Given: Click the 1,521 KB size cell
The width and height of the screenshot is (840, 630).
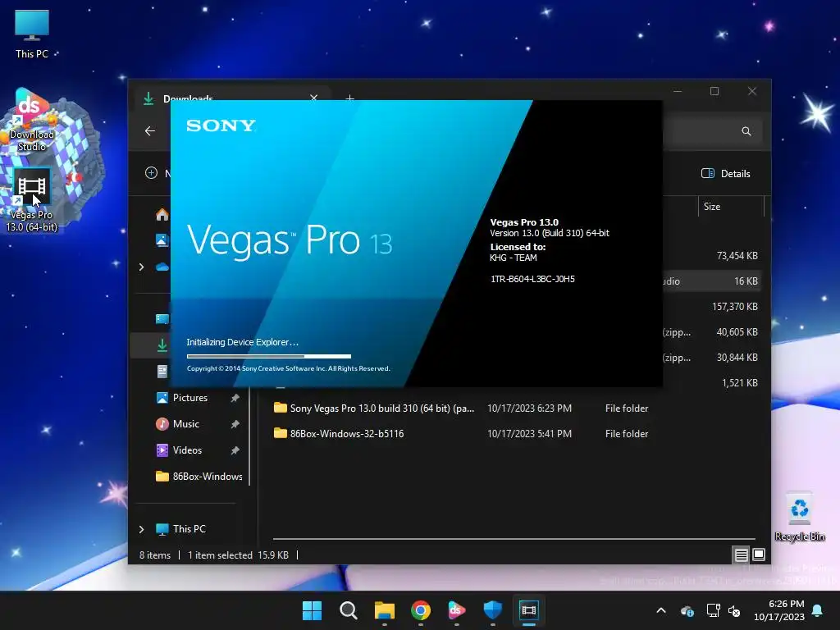Looking at the screenshot, I should [740, 382].
